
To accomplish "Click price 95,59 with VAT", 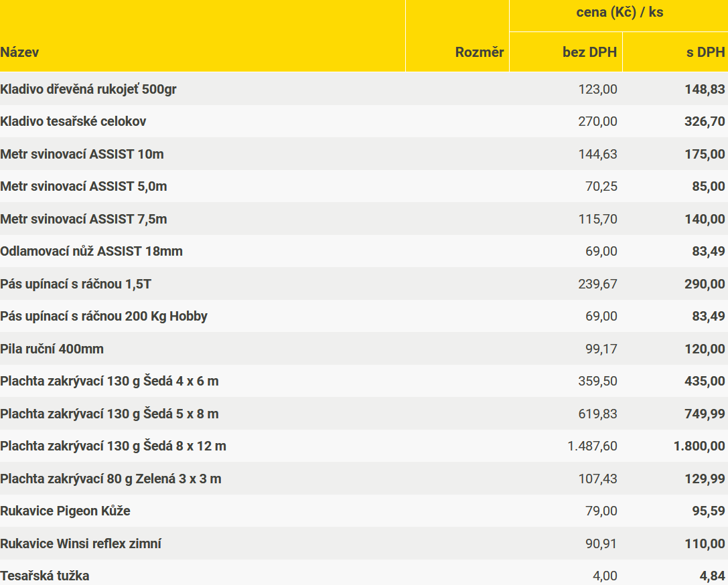I will tap(709, 511).
